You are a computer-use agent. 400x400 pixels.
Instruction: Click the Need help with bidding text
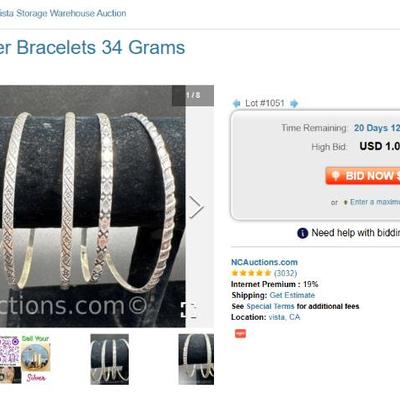point(356,233)
